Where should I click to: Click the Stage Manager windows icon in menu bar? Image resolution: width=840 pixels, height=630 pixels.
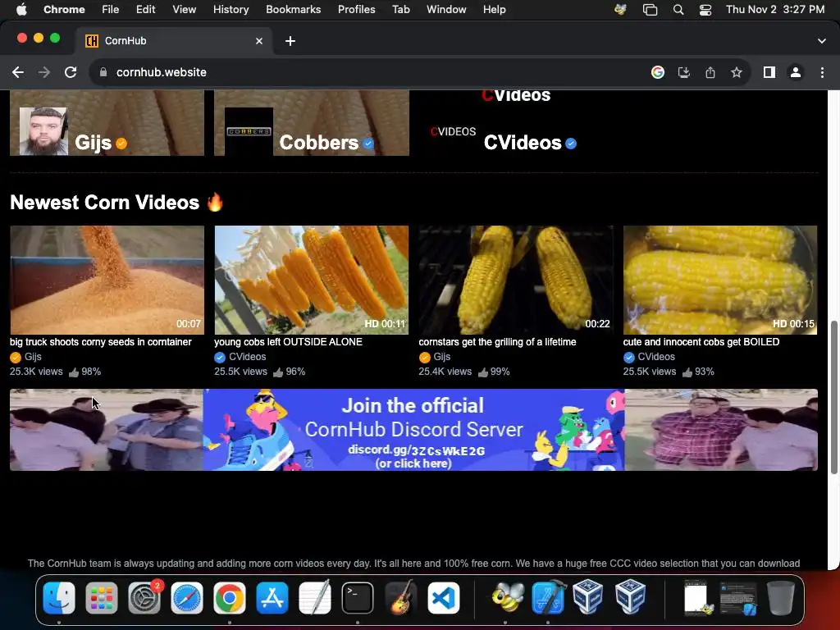tap(650, 10)
